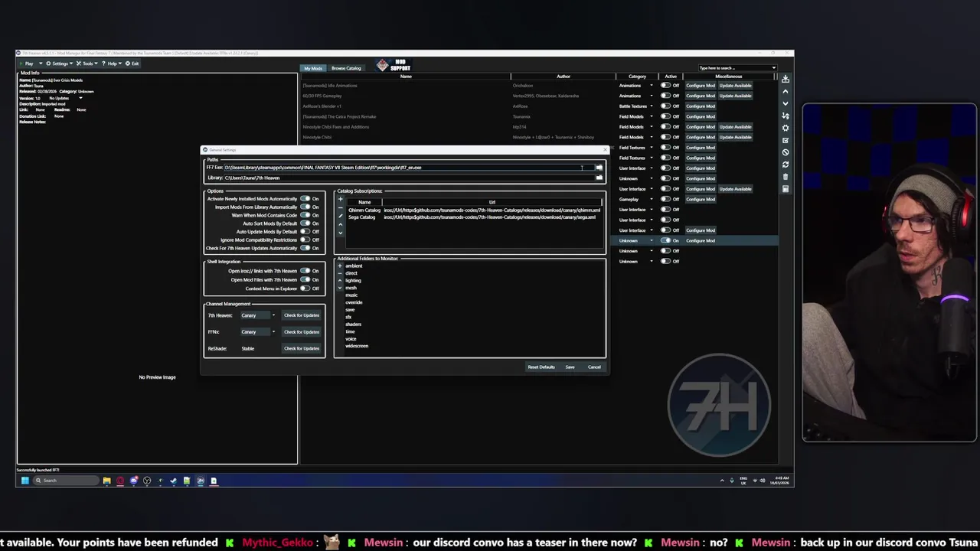Open the Settings menu in main window
The height and width of the screenshot is (551, 980).
point(59,64)
